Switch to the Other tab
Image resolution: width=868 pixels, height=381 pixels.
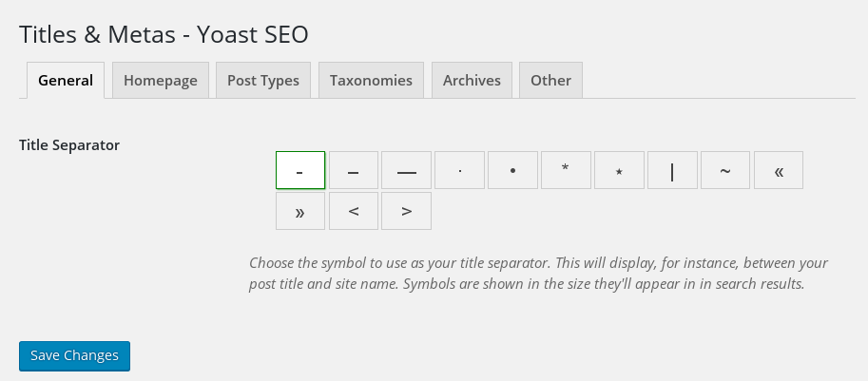click(550, 80)
